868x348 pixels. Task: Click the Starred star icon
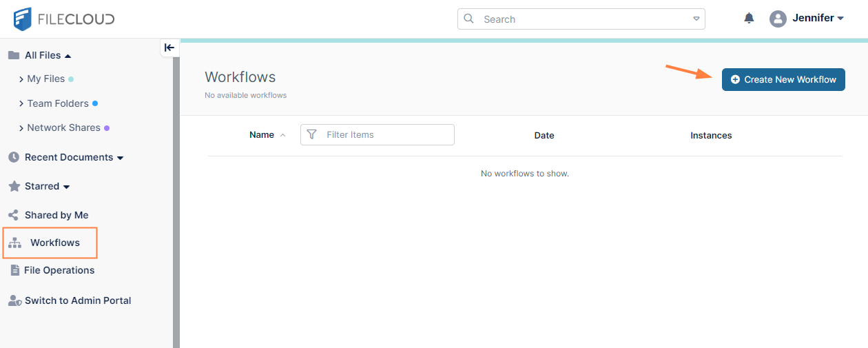point(13,186)
